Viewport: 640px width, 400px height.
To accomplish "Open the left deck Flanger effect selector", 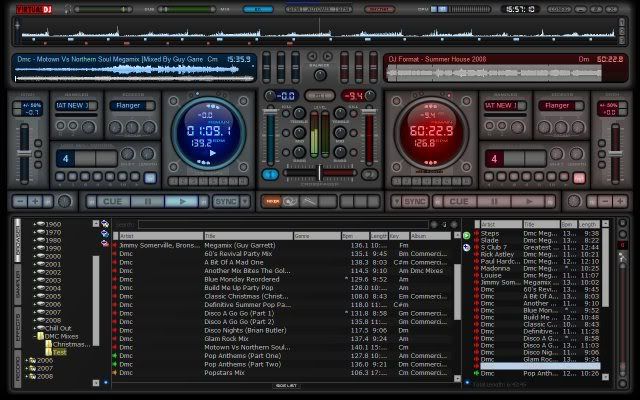I will click(132, 106).
